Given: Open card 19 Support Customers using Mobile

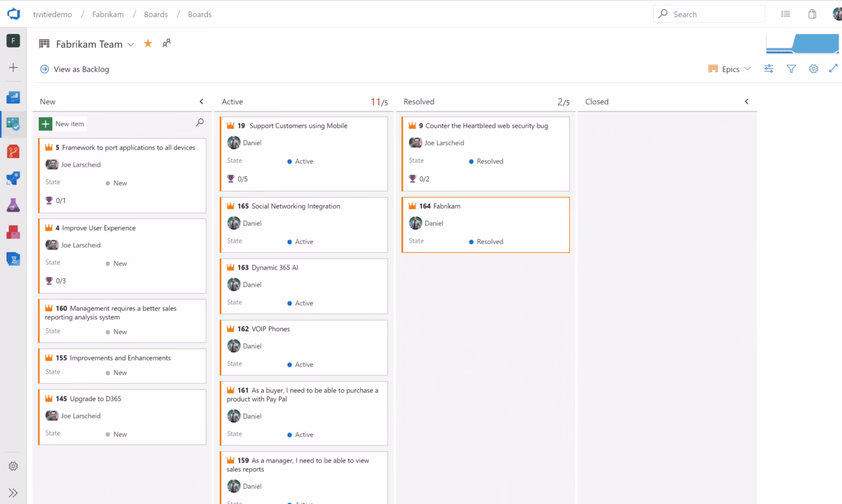Looking at the screenshot, I should pos(298,125).
